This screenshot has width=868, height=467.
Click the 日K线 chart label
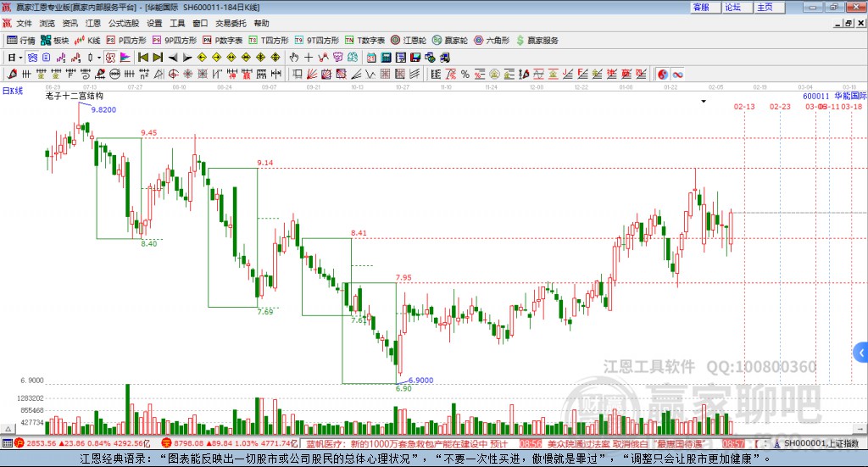coord(13,91)
